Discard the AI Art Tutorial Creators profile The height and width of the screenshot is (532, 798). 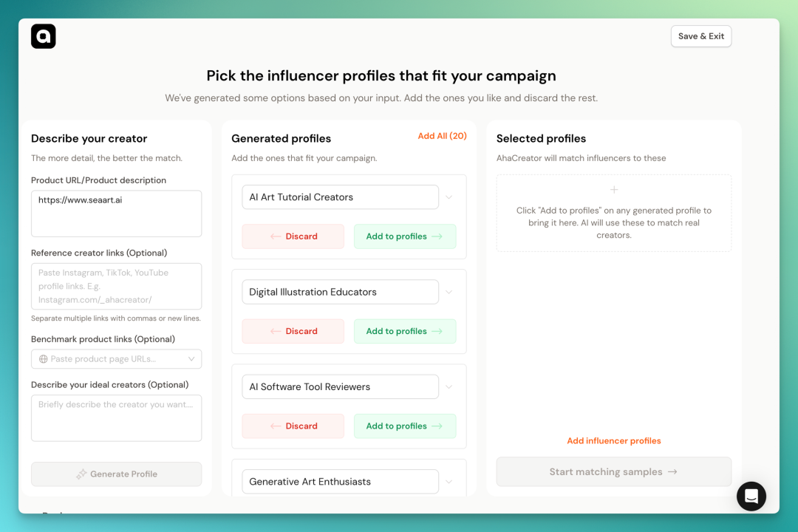pyautogui.click(x=293, y=236)
